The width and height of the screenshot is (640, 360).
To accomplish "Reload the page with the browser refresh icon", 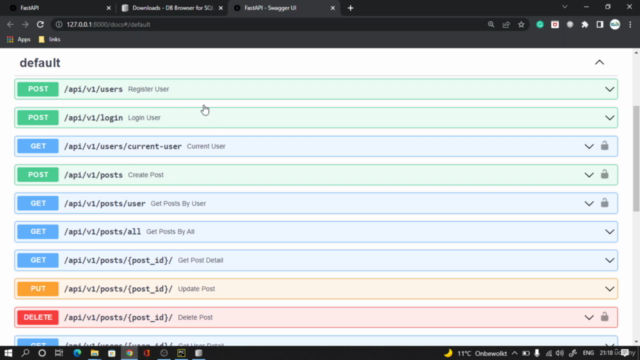I will pyautogui.click(x=40, y=24).
